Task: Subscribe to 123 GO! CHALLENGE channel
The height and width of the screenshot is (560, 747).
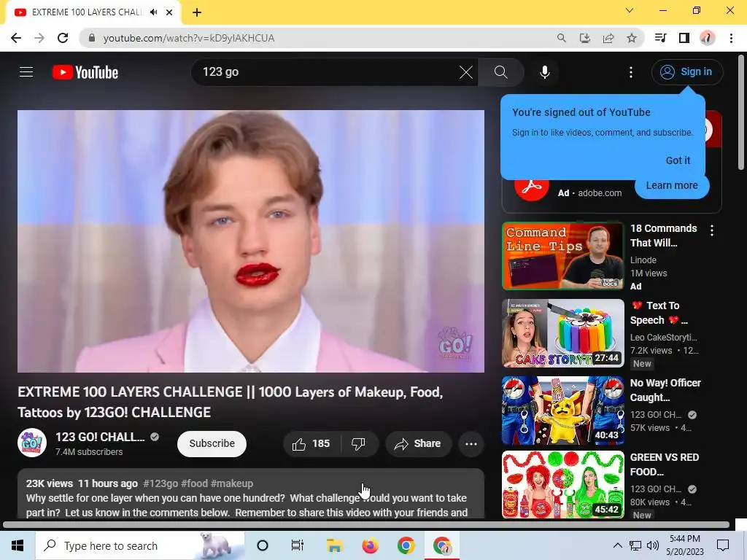Action: coord(212,444)
